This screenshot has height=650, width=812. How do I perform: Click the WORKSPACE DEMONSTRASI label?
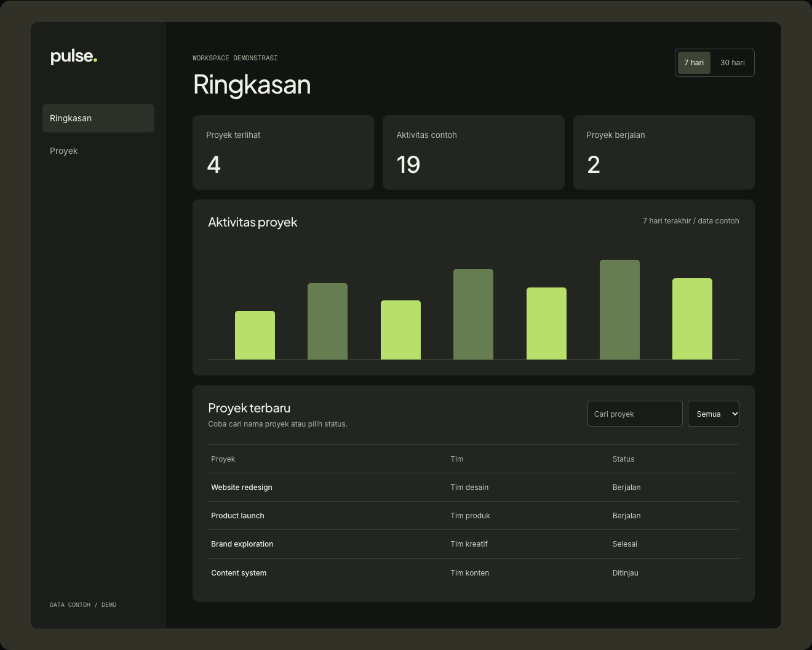(235, 58)
